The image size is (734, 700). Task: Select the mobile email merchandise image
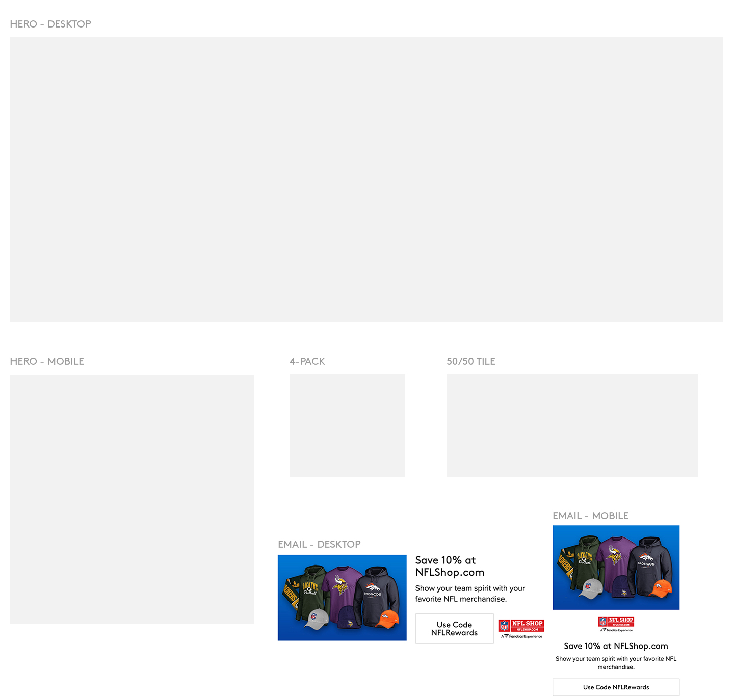point(616,567)
